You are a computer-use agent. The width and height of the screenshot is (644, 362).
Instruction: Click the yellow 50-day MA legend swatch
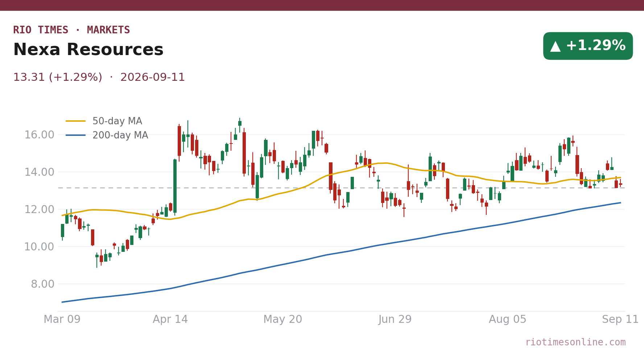coord(76,121)
